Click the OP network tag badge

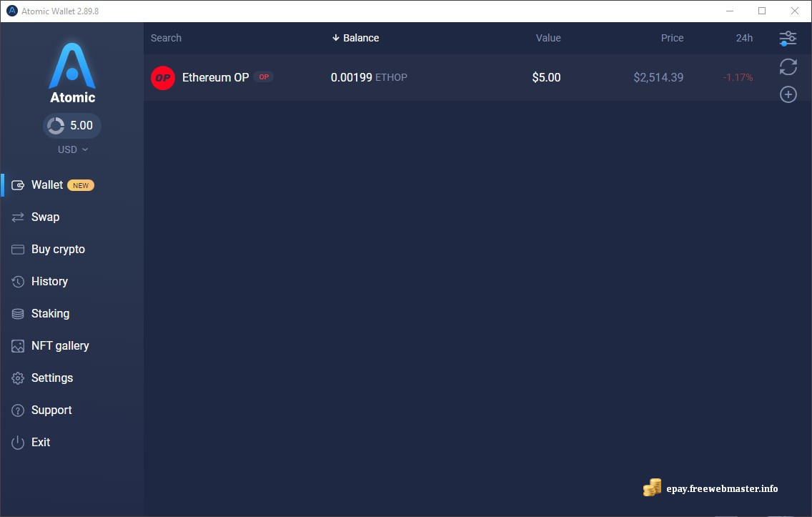click(x=264, y=77)
